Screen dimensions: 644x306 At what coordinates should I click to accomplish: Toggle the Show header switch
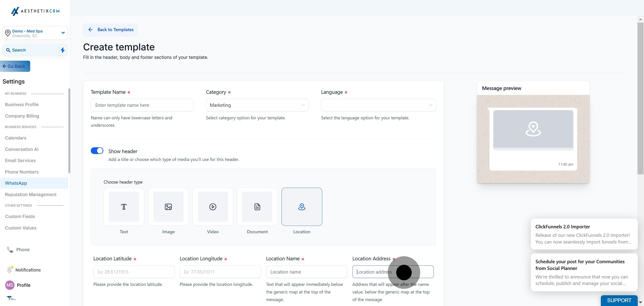(x=97, y=151)
